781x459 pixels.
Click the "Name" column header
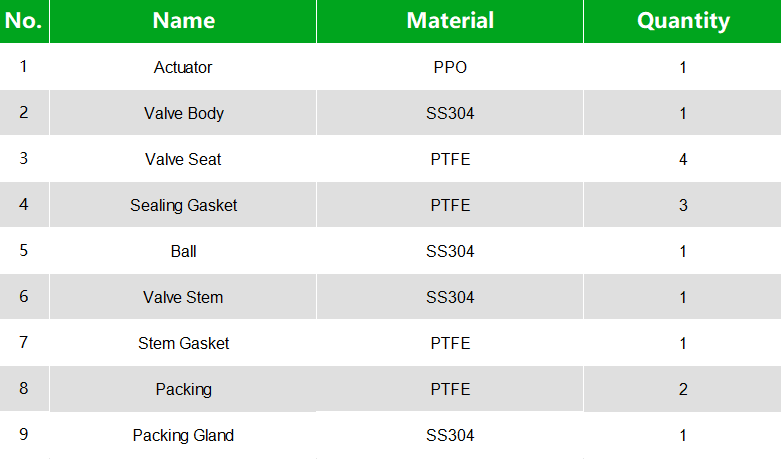(x=183, y=21)
